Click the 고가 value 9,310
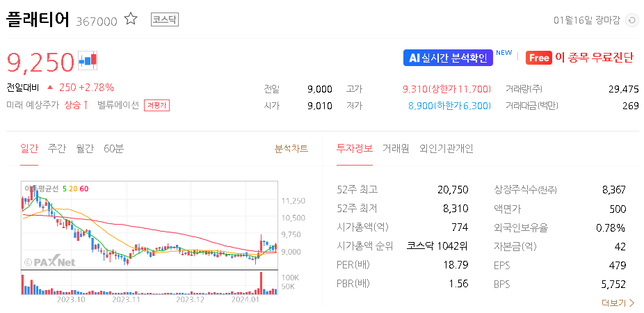The image size is (644, 313). (414, 89)
